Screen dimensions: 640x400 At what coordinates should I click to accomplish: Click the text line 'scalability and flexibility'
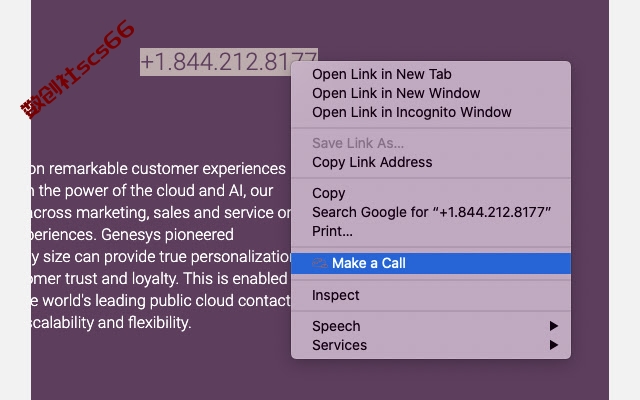pos(111,323)
